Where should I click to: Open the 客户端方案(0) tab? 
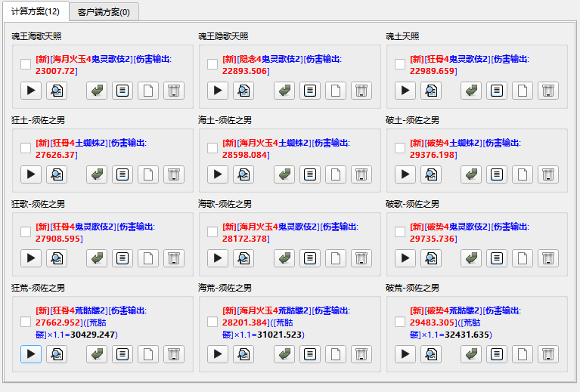(x=104, y=12)
